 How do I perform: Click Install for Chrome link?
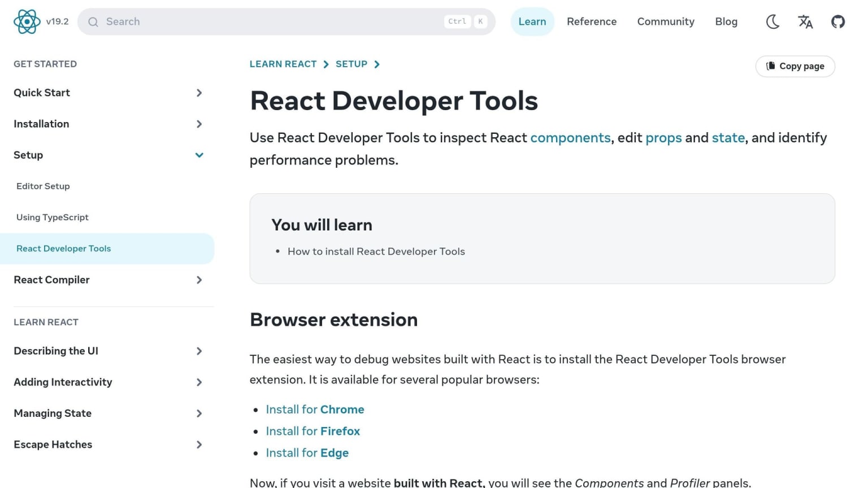pos(315,409)
